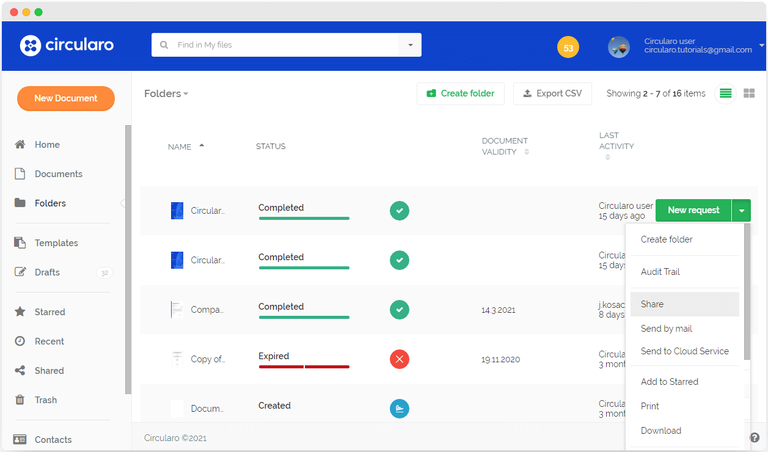Click the Trash bin icon
The height and width of the screenshot is (452, 768).
(x=20, y=400)
